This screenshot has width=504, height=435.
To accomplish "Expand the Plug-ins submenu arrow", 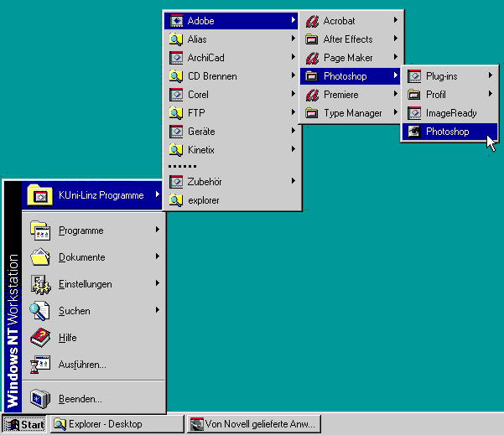I will pos(491,75).
